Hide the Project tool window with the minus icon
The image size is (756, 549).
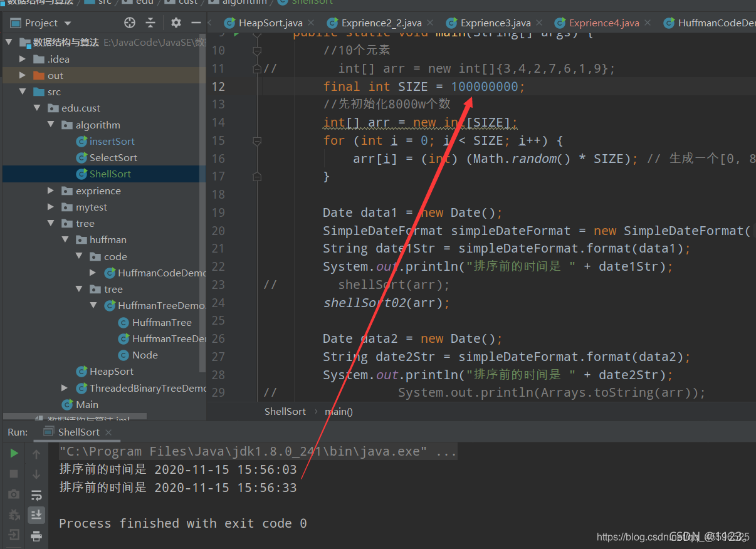coord(196,23)
